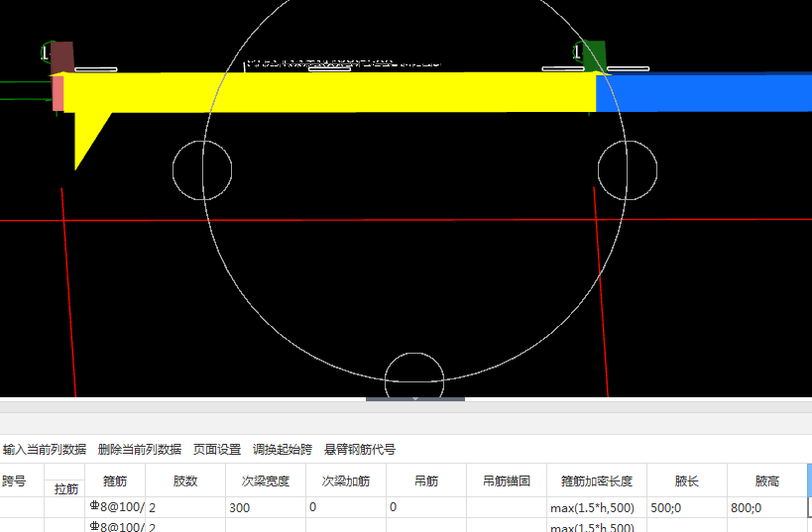The height and width of the screenshot is (532, 812).
Task: Open 页面设置 page settings
Action: [217, 449]
